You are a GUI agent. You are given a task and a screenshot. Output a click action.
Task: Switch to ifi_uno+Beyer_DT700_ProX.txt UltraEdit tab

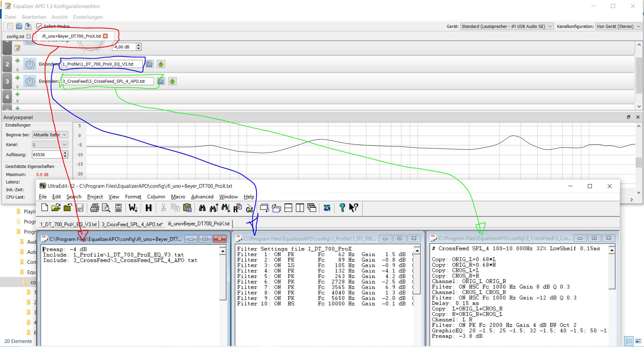[x=199, y=224]
